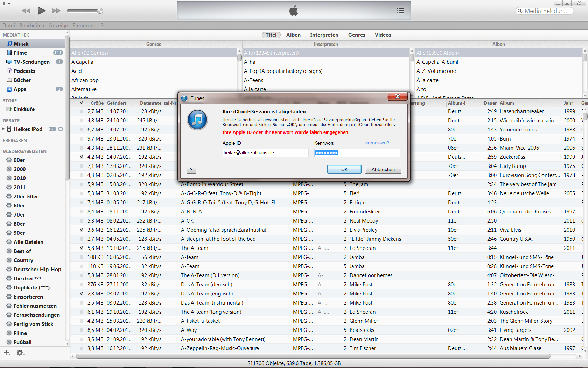This screenshot has width=588, height=368.
Task: Click Abbrechen in the iCloud dialog
Action: (x=383, y=169)
